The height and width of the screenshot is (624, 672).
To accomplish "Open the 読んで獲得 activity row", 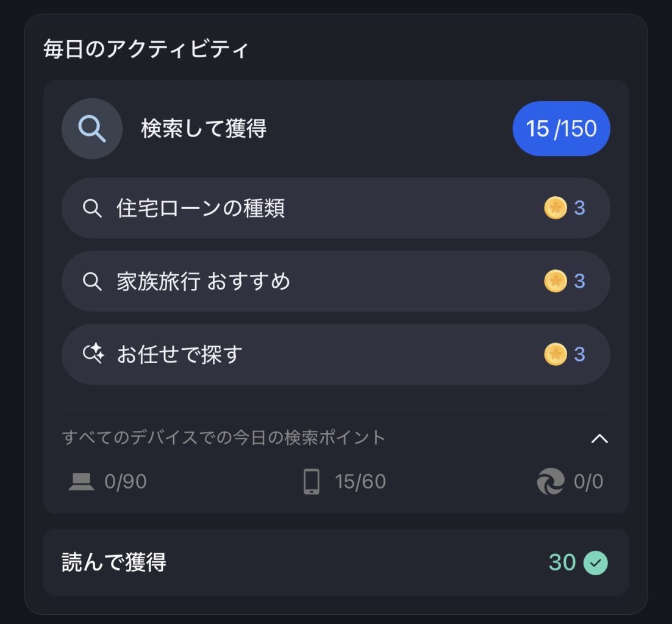I will 114,562.
